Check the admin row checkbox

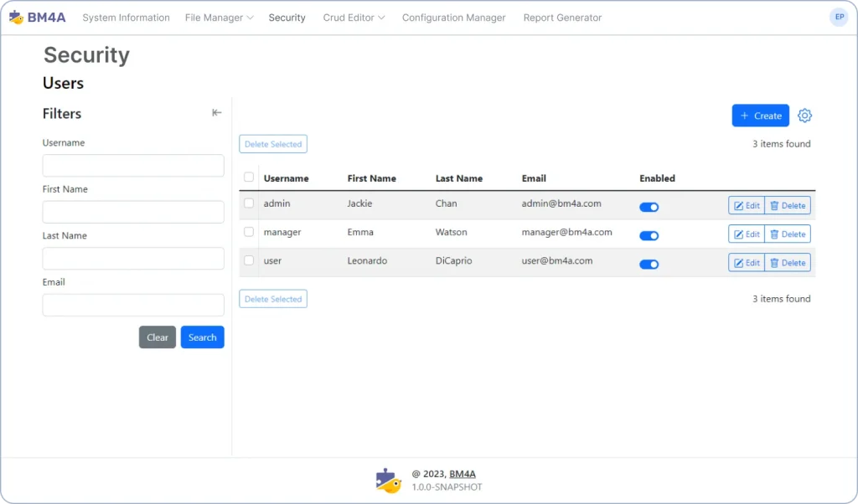(x=249, y=203)
